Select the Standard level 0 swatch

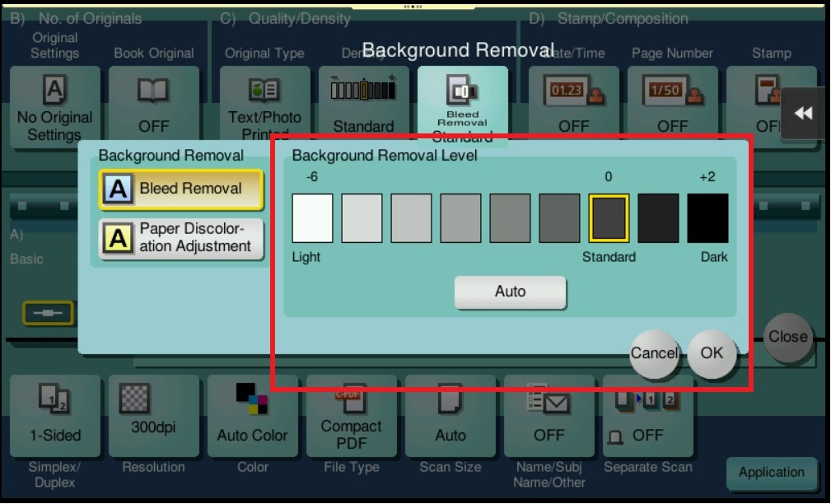pyautogui.click(x=609, y=219)
